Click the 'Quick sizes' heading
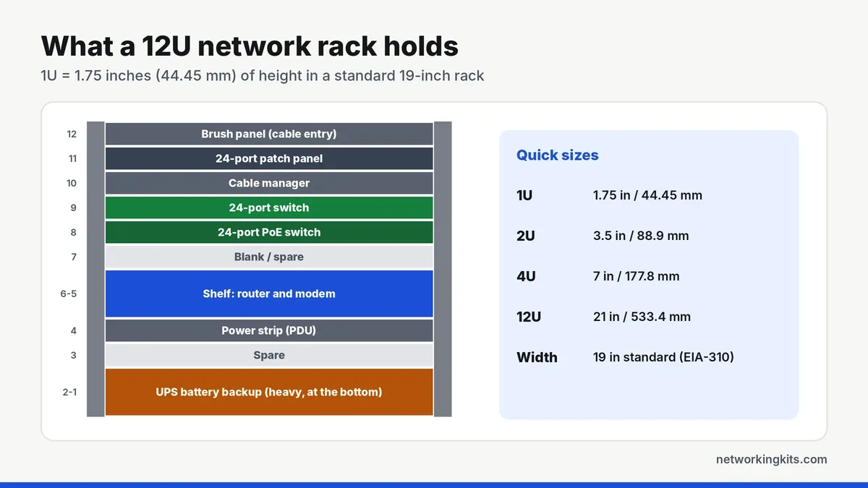Image resolution: width=868 pixels, height=488 pixels. click(x=558, y=155)
